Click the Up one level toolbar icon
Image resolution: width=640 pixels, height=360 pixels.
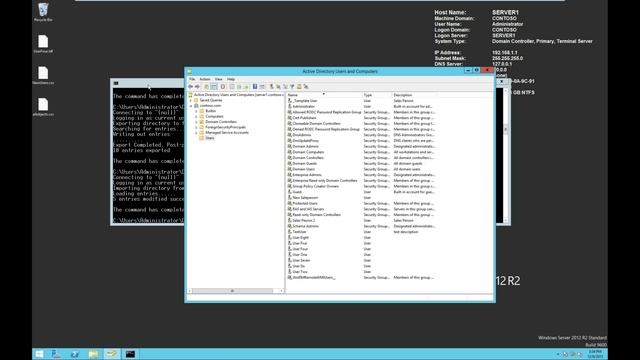coord(206,87)
